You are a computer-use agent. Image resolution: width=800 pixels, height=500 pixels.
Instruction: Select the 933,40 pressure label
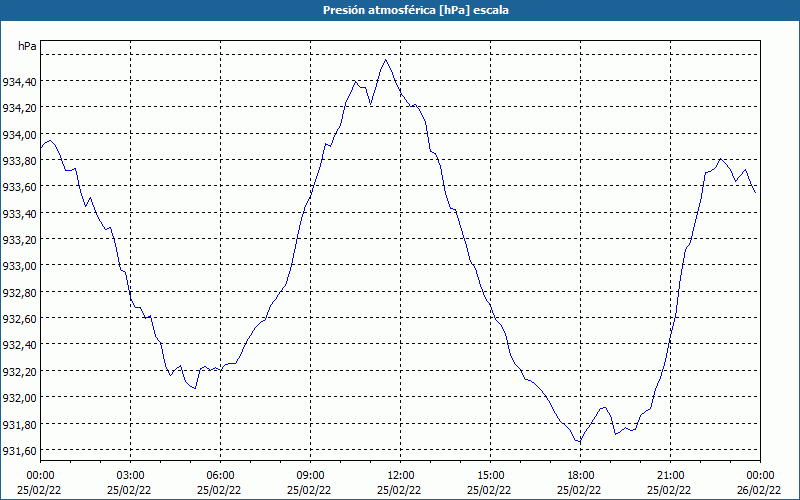19,213
